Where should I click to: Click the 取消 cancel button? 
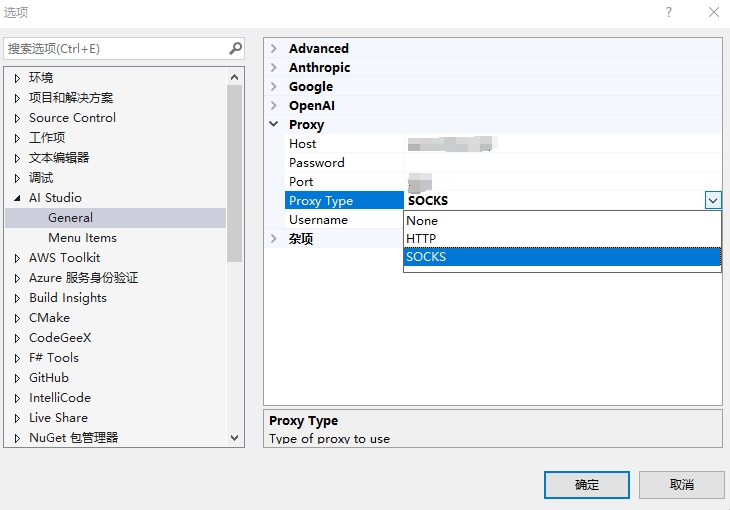coord(681,484)
